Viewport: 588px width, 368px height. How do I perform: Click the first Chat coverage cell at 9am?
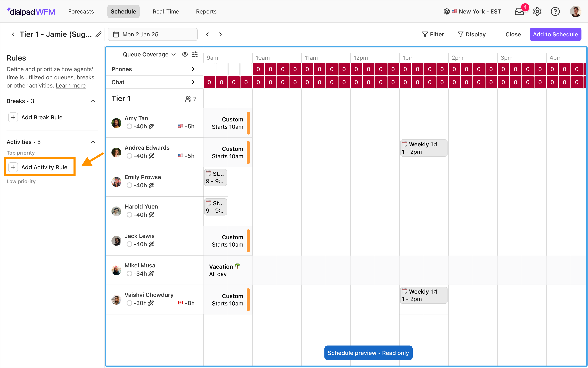pyautogui.click(x=209, y=82)
